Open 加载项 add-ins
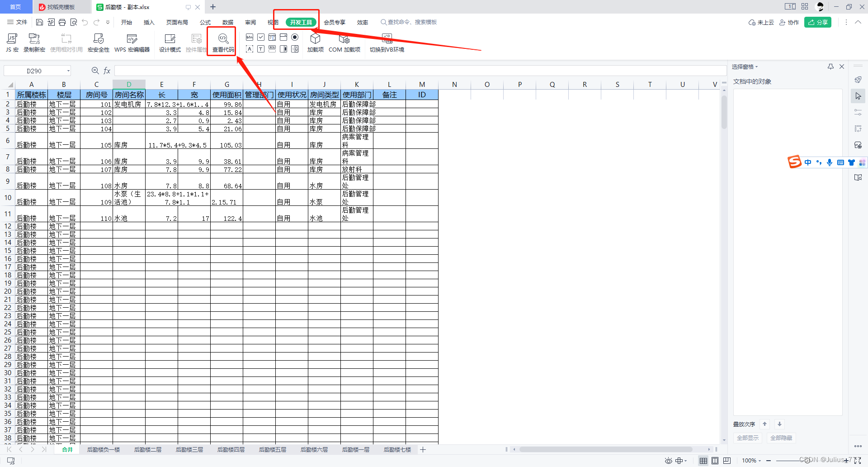 (x=315, y=42)
